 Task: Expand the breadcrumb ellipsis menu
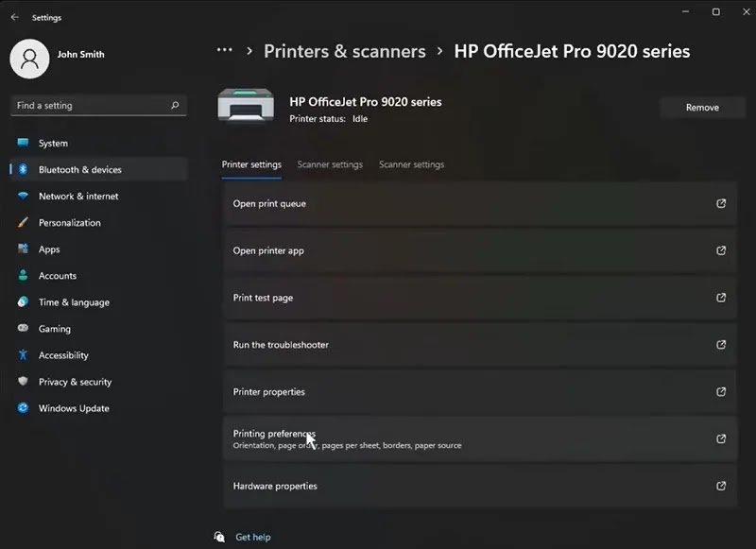click(x=224, y=50)
